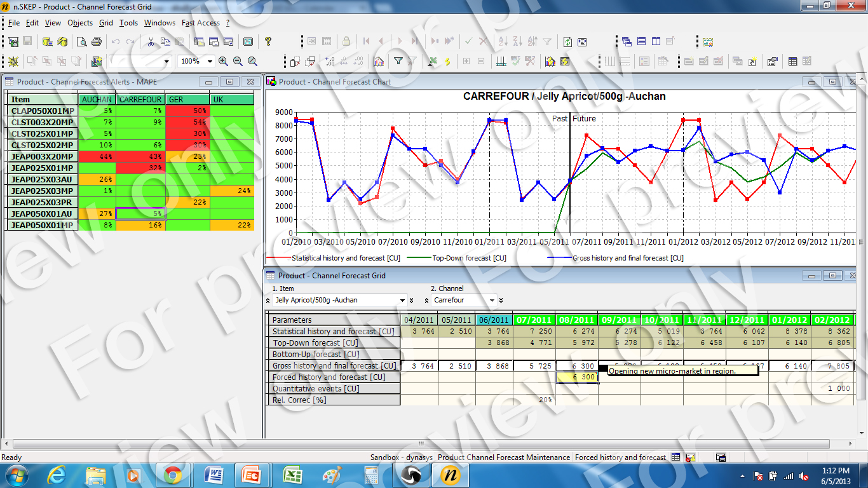This screenshot has height=488, width=868.
Task: Click the Print icon in toolbar
Action: [97, 42]
